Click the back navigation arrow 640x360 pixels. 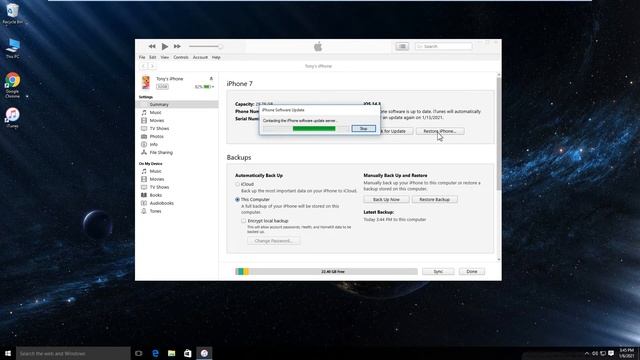point(144,66)
